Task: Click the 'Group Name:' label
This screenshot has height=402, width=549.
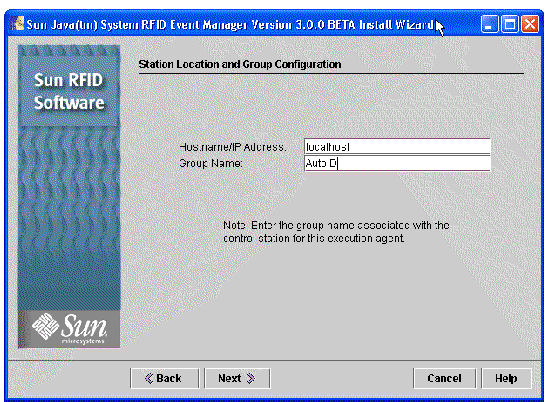Action: [210, 163]
